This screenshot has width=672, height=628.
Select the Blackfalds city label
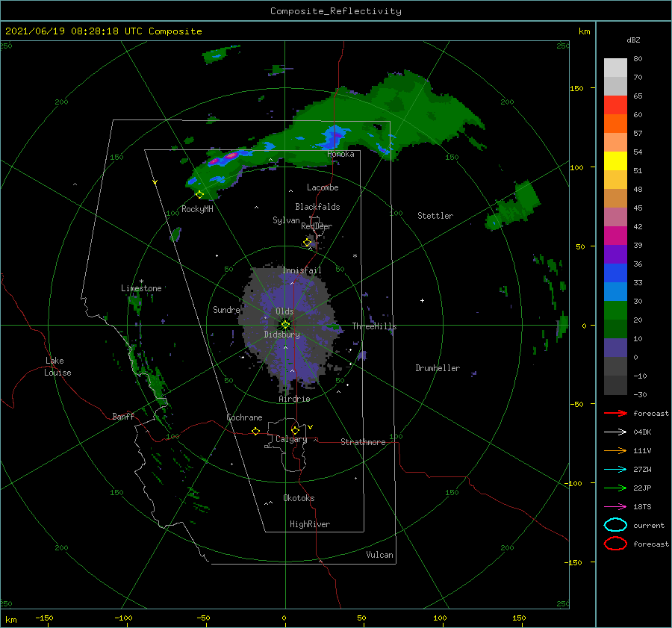point(317,207)
